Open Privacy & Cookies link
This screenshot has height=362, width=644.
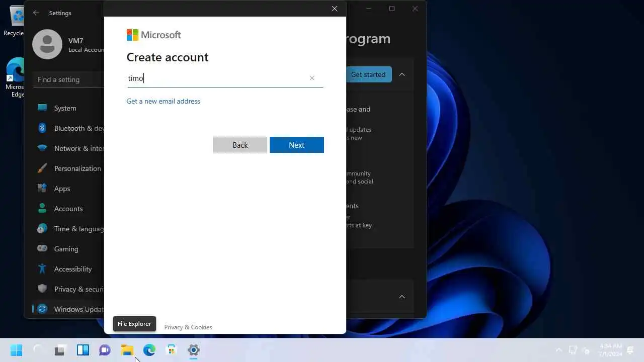pyautogui.click(x=188, y=327)
